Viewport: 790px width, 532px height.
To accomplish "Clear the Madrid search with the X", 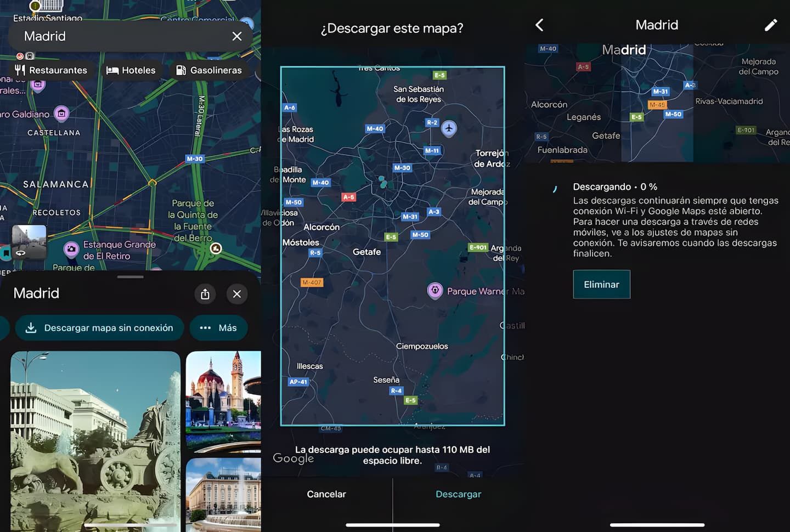I will pyautogui.click(x=237, y=36).
